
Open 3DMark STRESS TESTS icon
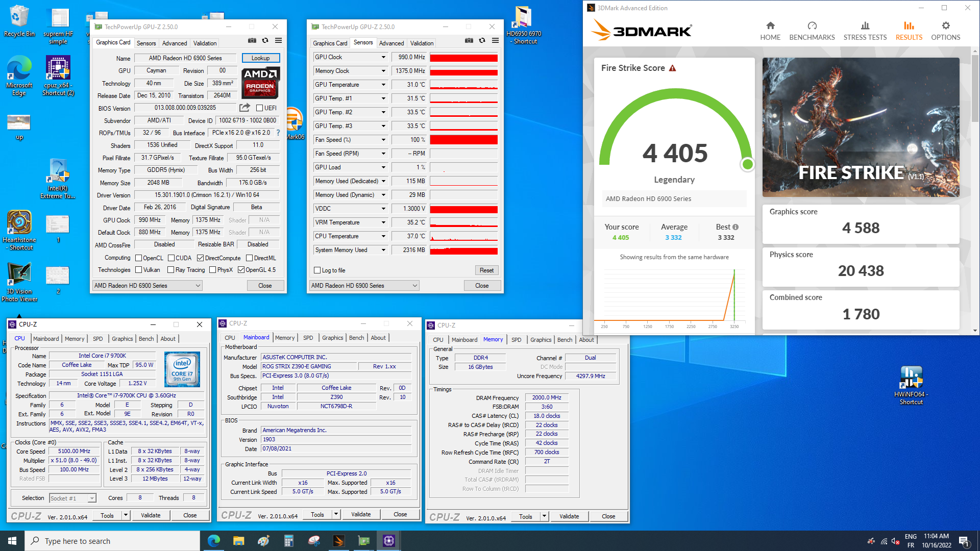(x=865, y=26)
